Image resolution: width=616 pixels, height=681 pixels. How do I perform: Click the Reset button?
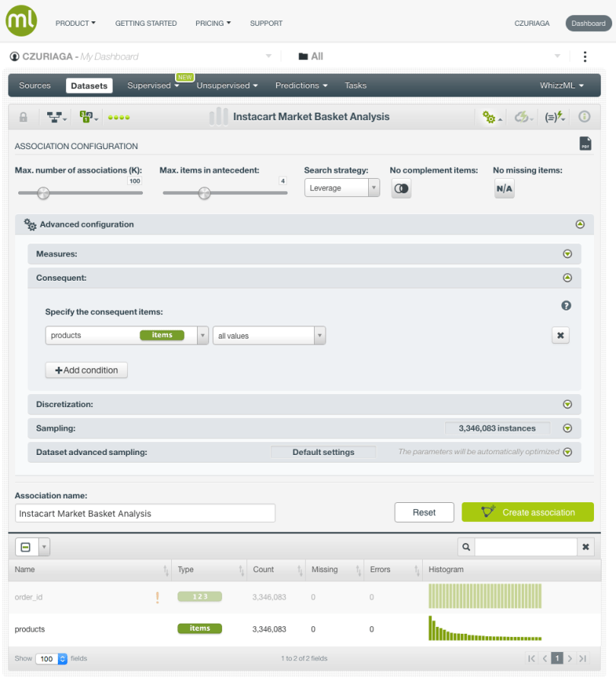click(424, 512)
